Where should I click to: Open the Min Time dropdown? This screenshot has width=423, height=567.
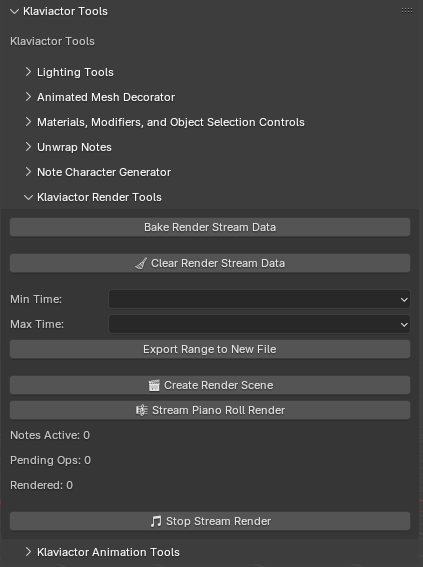(259, 299)
